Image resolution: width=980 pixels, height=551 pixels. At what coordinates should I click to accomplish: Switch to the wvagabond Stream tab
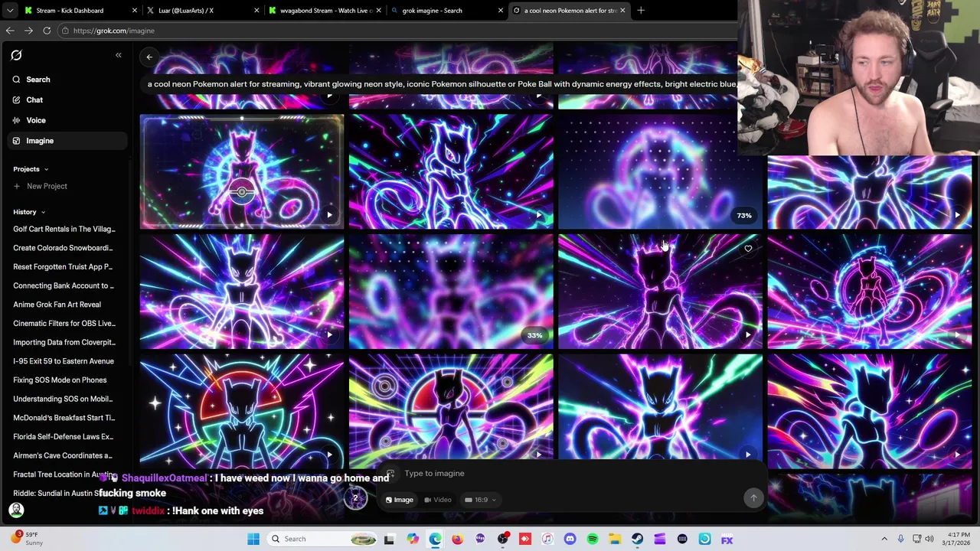coord(325,11)
